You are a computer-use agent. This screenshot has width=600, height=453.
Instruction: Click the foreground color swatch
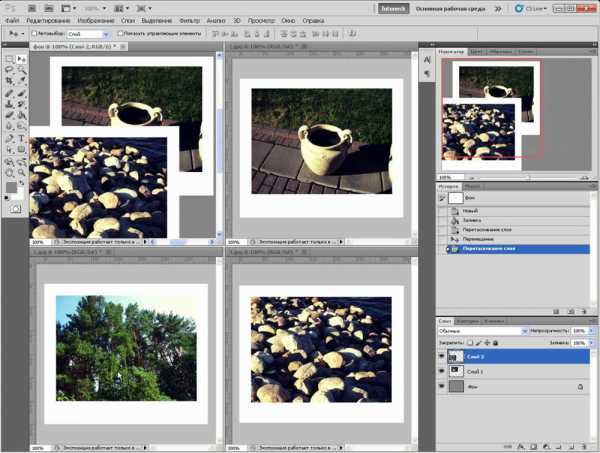pyautogui.click(x=11, y=186)
